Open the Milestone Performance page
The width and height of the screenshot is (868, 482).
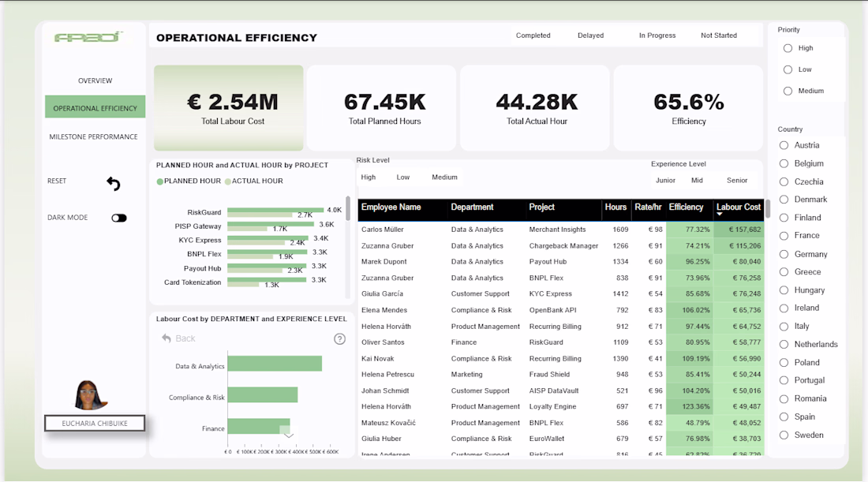point(94,136)
